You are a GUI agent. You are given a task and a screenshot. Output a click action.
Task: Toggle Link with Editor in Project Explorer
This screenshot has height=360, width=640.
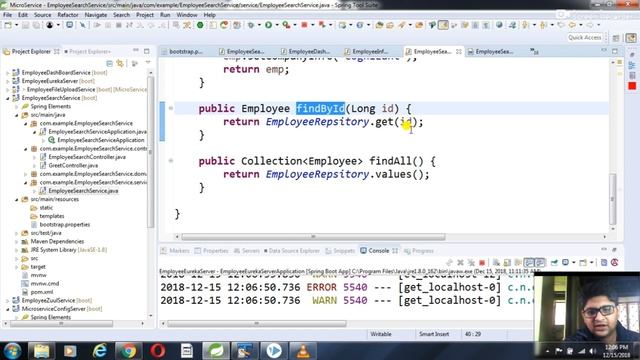click(x=120, y=63)
